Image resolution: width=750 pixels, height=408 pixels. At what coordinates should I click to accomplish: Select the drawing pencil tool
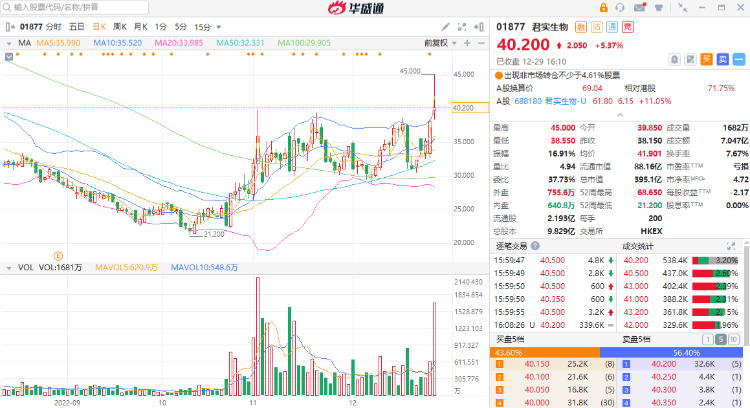[x=445, y=27]
